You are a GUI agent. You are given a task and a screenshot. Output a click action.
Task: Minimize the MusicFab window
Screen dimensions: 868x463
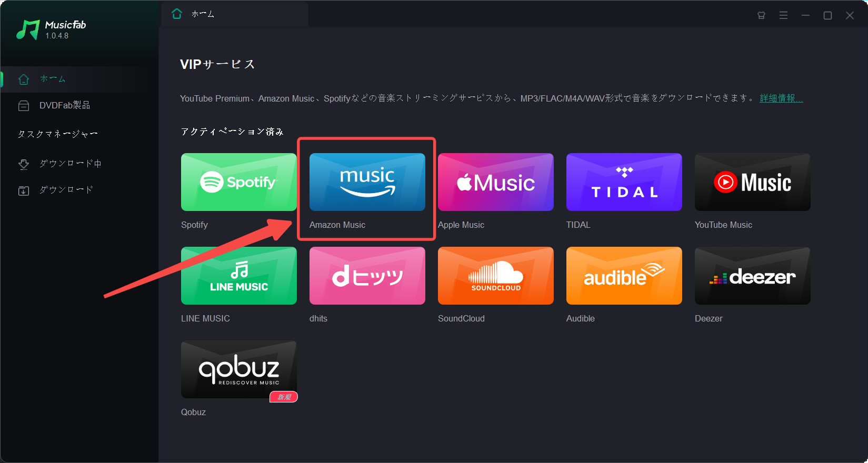coord(805,15)
